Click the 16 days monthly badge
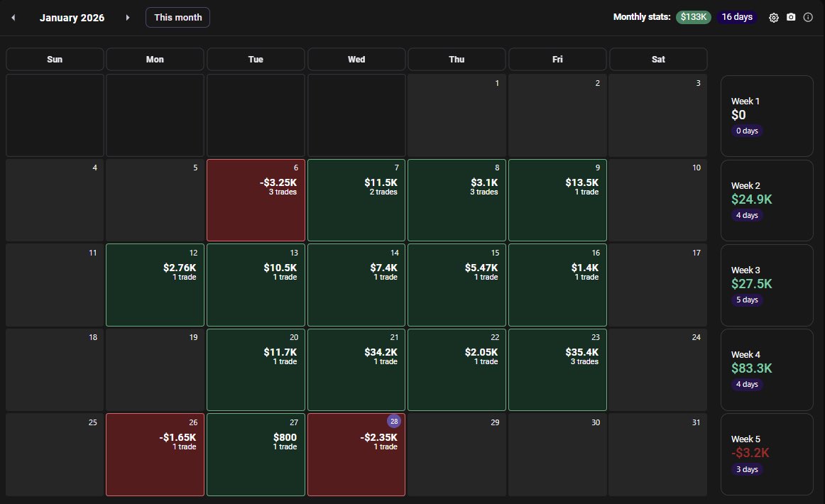The height and width of the screenshot is (504, 825). 737,17
